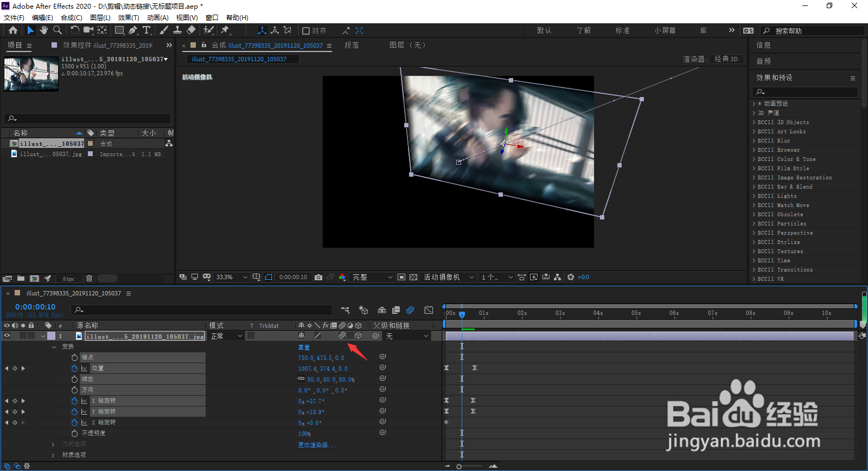
Task: Select the Puppet Pin tool
Action: click(x=225, y=30)
